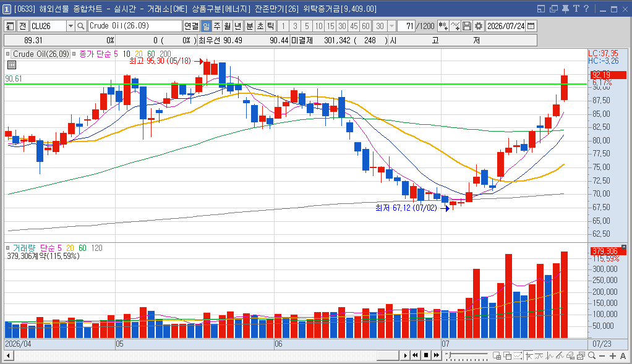Image resolution: width=632 pixels, height=364 pixels.
Task: Click the 최저 67,12 (07/02) label
Action: pos(406,208)
